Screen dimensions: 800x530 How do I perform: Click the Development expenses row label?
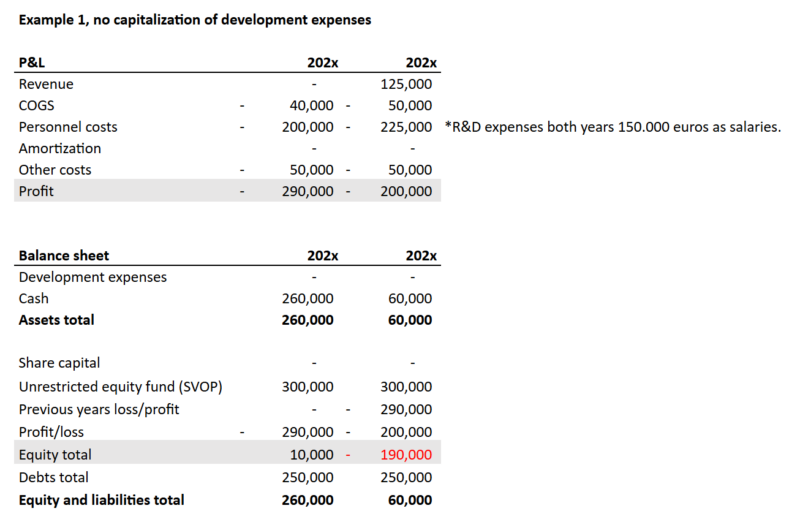[x=93, y=277]
